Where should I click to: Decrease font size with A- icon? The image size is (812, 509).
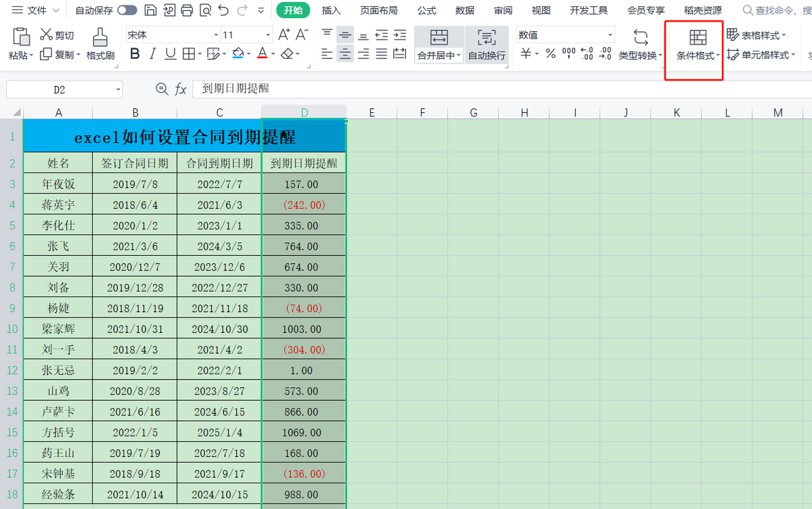[x=302, y=35]
